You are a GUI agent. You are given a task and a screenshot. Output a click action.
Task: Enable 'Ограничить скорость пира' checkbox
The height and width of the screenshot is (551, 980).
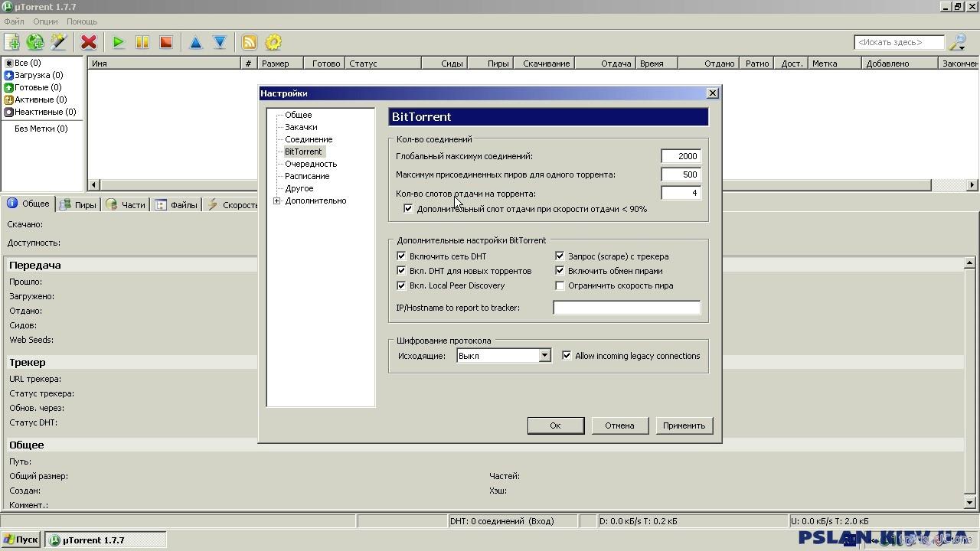[560, 285]
